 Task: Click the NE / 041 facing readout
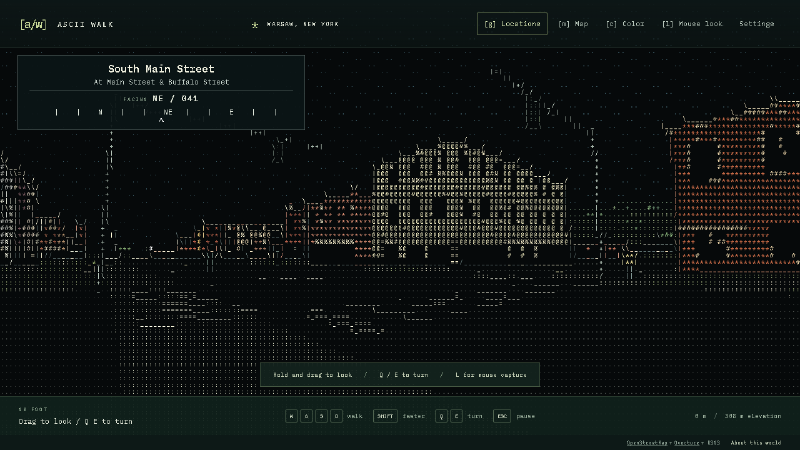tap(175, 98)
